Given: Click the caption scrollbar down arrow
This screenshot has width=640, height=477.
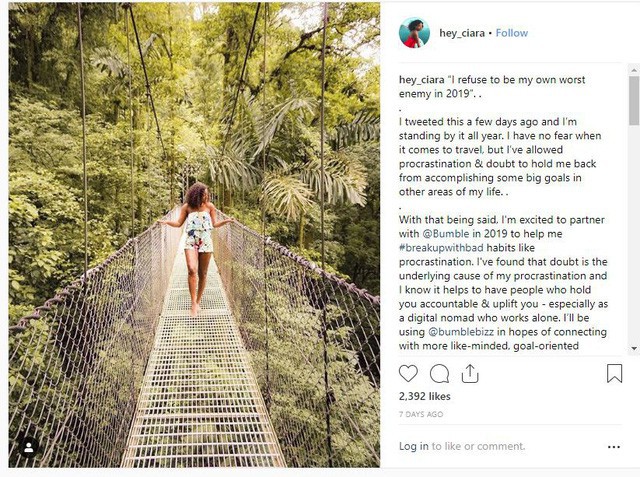Looking at the screenshot, I should (x=634, y=348).
